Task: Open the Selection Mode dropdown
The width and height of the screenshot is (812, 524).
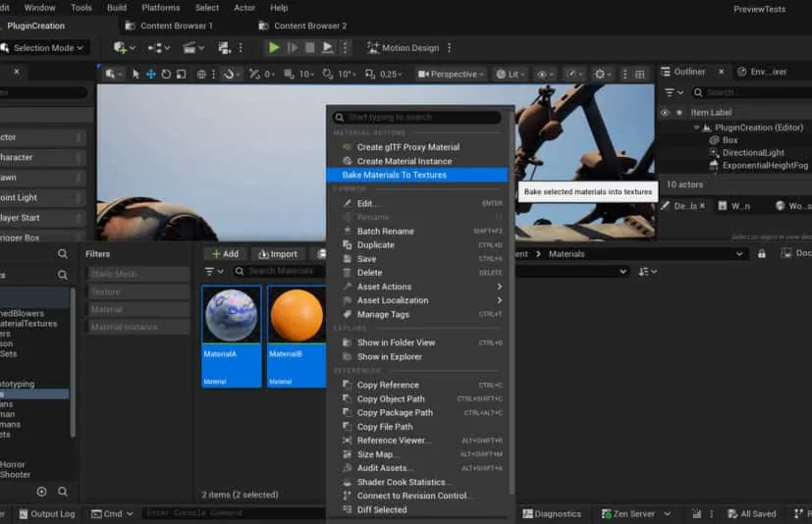Action: (43, 48)
